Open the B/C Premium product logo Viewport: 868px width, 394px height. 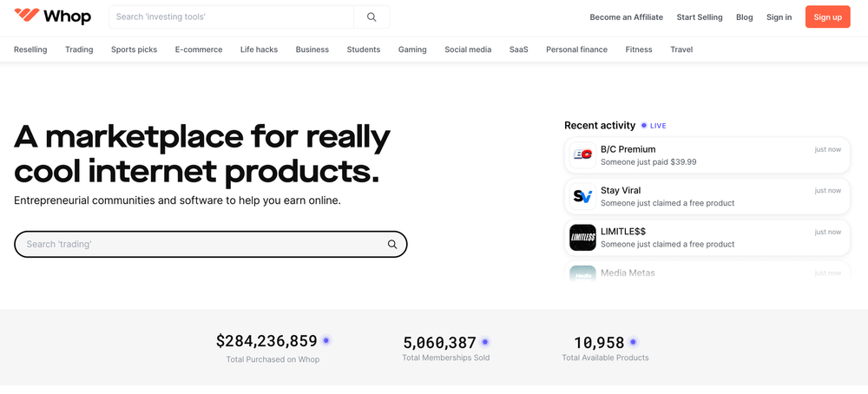pyautogui.click(x=582, y=155)
